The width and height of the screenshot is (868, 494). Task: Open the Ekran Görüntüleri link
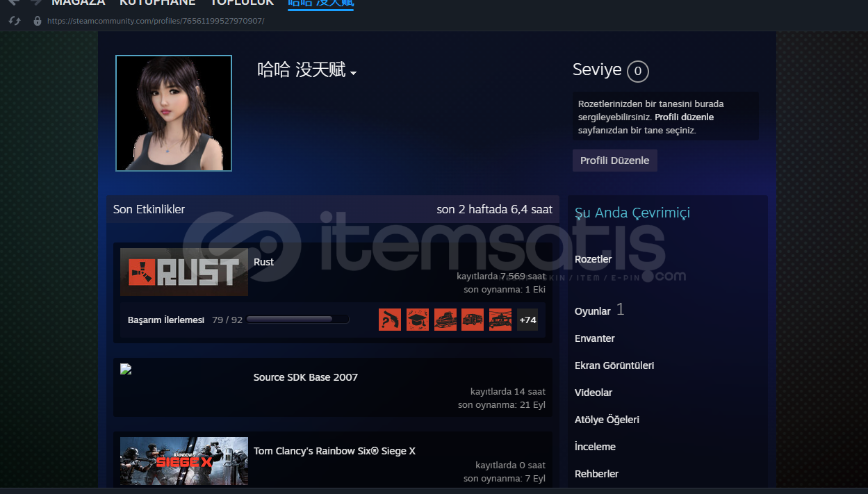tap(614, 365)
